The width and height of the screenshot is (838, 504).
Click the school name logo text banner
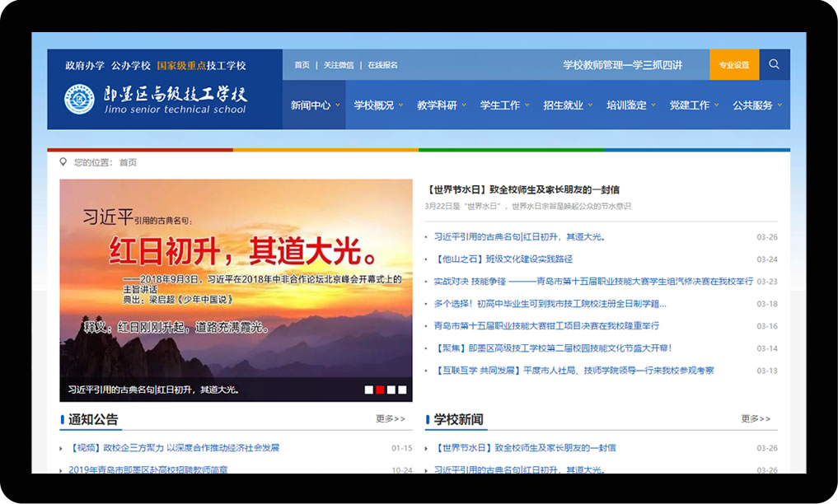click(176, 100)
